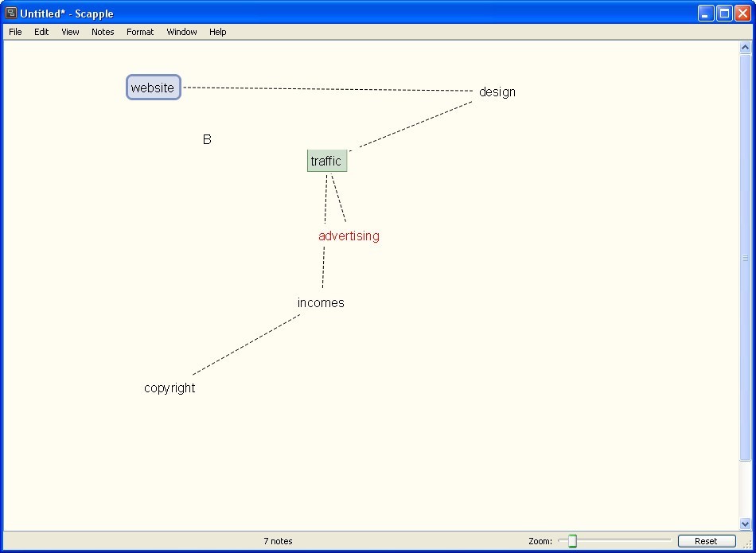Maximize the Scapple window
The height and width of the screenshot is (553, 756).
tap(724, 13)
